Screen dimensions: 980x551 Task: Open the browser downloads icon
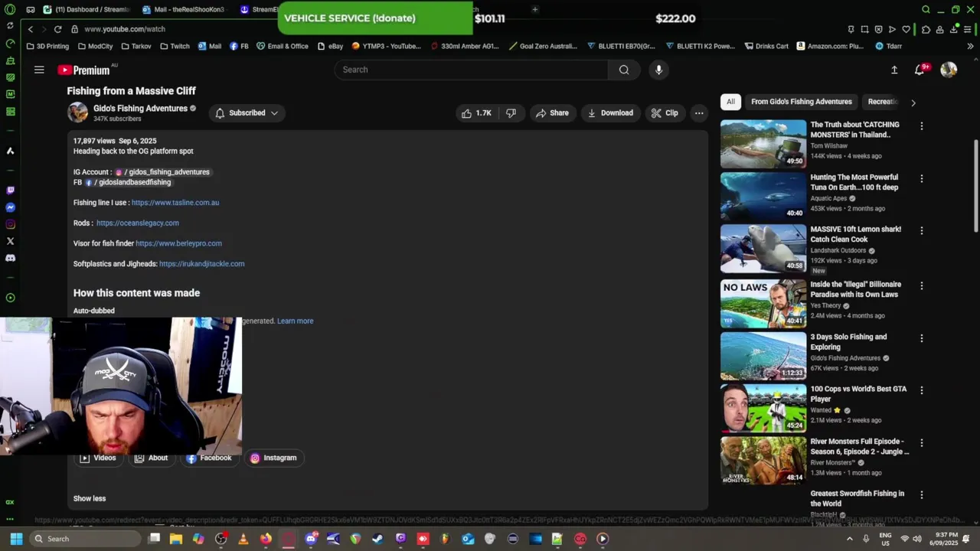(x=955, y=29)
